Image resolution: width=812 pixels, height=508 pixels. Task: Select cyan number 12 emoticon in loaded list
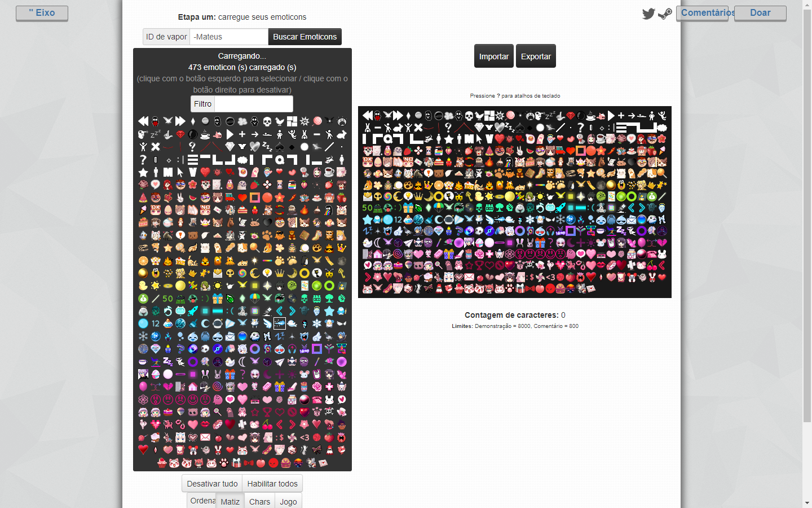[x=156, y=323]
